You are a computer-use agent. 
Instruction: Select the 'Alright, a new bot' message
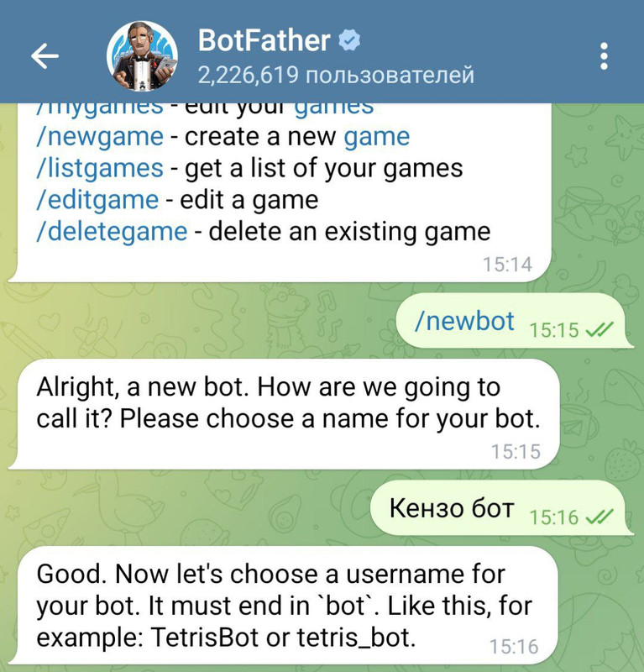285,414
